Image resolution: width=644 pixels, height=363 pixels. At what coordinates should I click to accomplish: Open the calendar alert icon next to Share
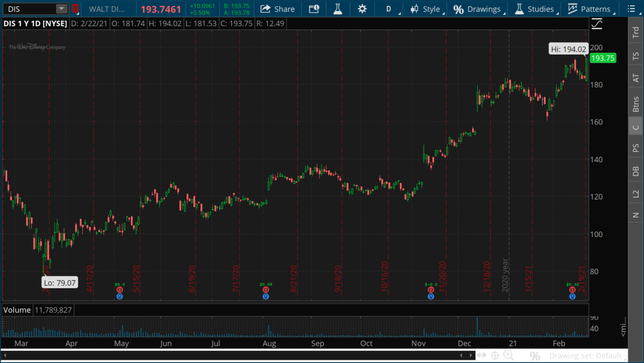click(x=314, y=9)
